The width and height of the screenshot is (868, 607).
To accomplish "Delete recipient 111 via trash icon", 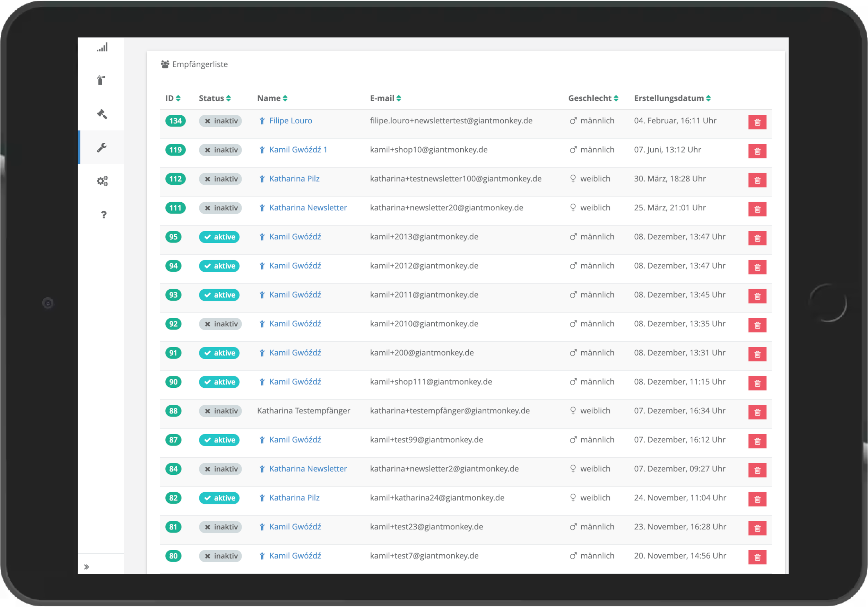I will click(x=757, y=209).
